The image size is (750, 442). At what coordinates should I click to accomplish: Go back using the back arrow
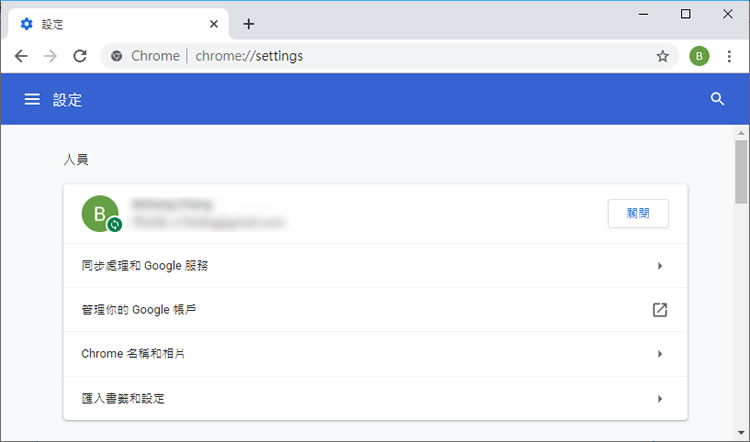tap(21, 56)
